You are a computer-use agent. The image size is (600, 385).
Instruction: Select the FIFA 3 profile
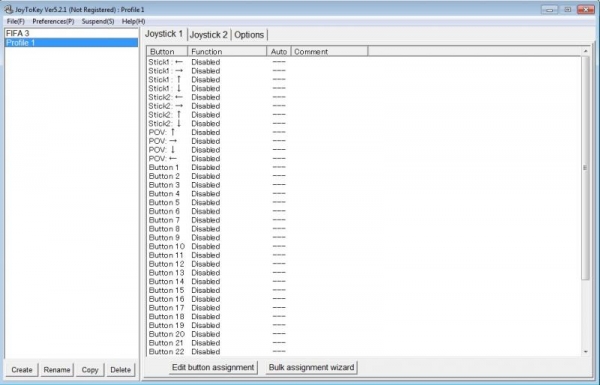tap(71, 33)
